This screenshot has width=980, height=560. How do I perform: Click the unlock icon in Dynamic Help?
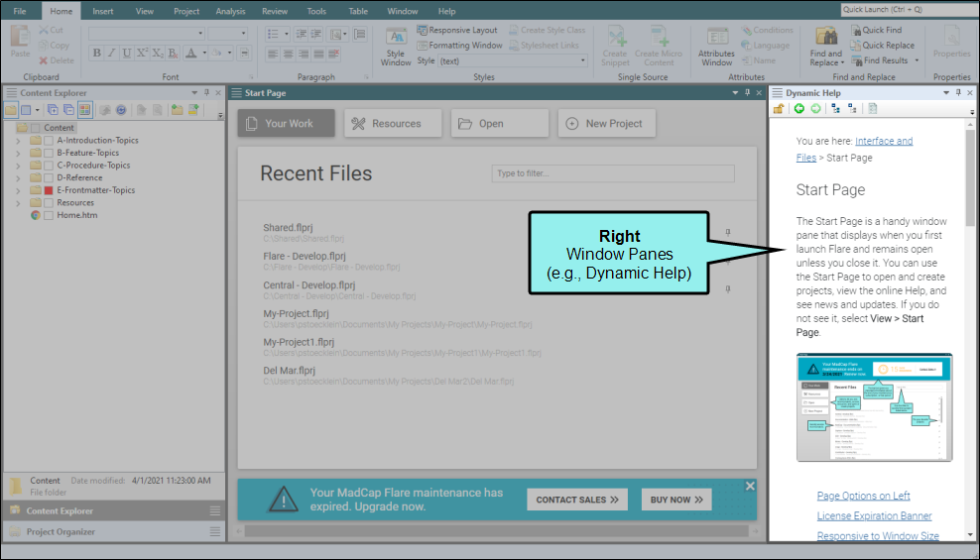[x=778, y=109]
